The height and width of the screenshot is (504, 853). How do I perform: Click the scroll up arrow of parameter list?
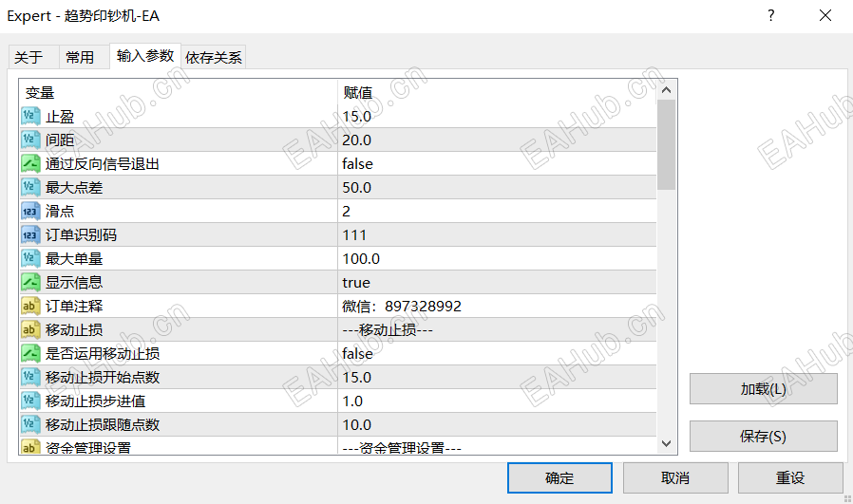pos(667,90)
